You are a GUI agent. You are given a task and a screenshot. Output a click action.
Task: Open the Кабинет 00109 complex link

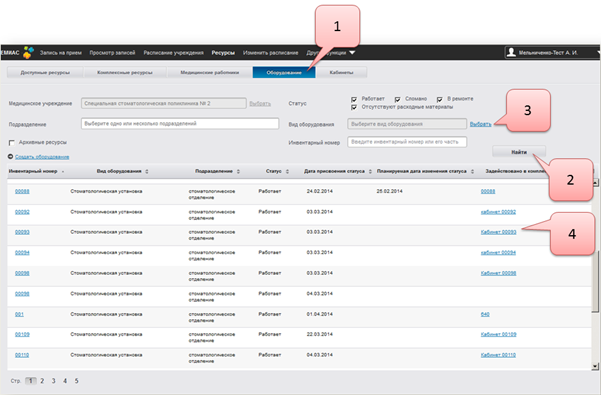click(x=498, y=334)
